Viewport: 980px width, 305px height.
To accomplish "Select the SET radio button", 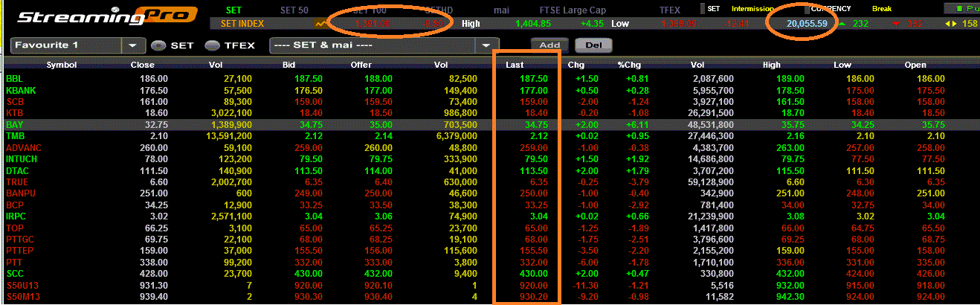I will click(x=157, y=45).
